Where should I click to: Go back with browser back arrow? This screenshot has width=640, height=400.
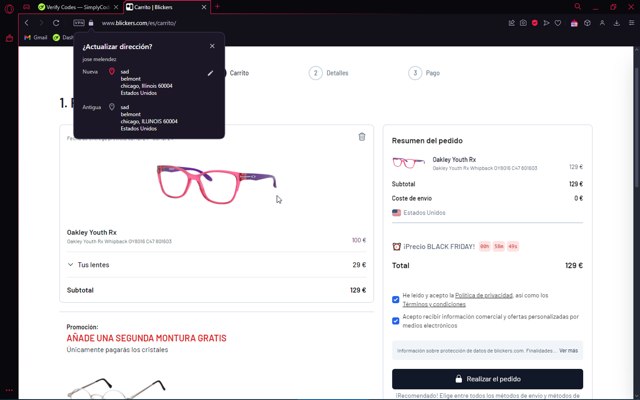point(27,23)
